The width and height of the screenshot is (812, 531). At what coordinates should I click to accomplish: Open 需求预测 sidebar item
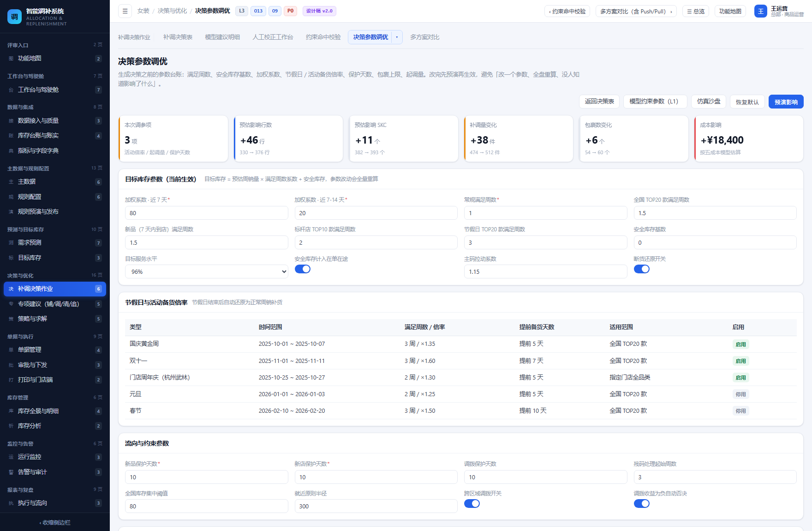point(55,243)
